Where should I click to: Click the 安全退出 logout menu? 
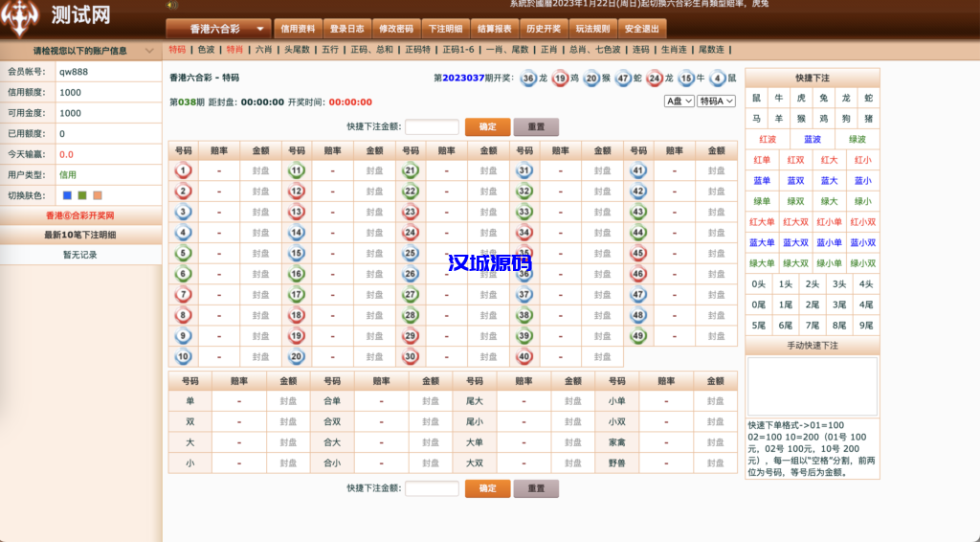click(642, 29)
